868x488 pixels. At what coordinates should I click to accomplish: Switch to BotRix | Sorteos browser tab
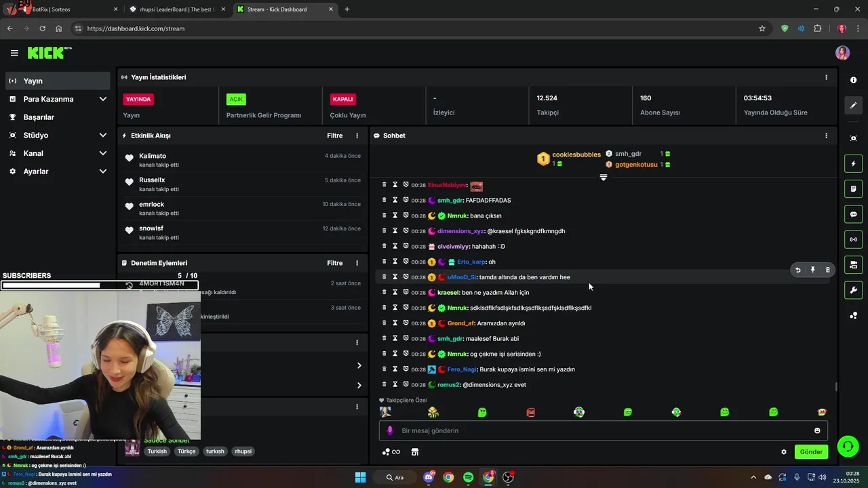click(x=62, y=9)
